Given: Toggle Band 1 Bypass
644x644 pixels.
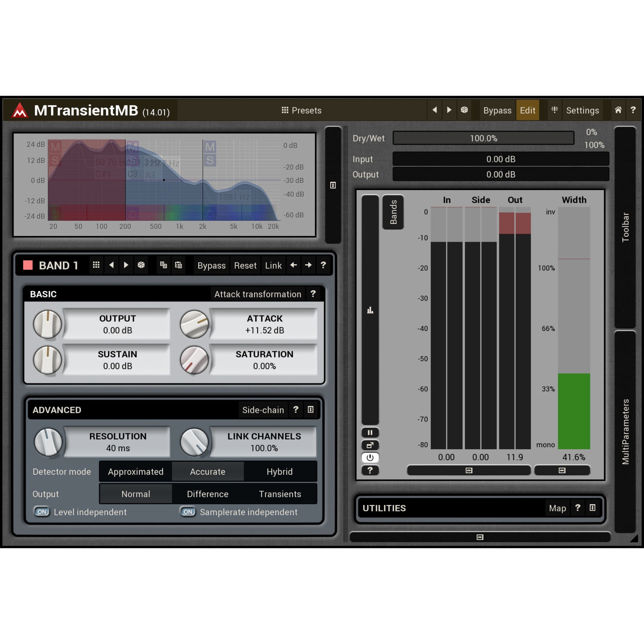Looking at the screenshot, I should (211, 265).
